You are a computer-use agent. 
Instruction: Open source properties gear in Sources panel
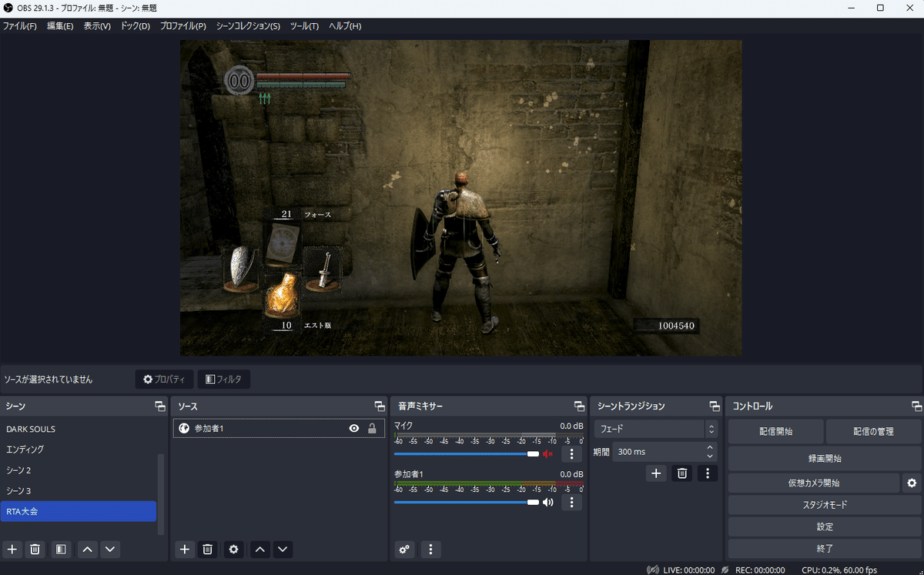tap(233, 549)
